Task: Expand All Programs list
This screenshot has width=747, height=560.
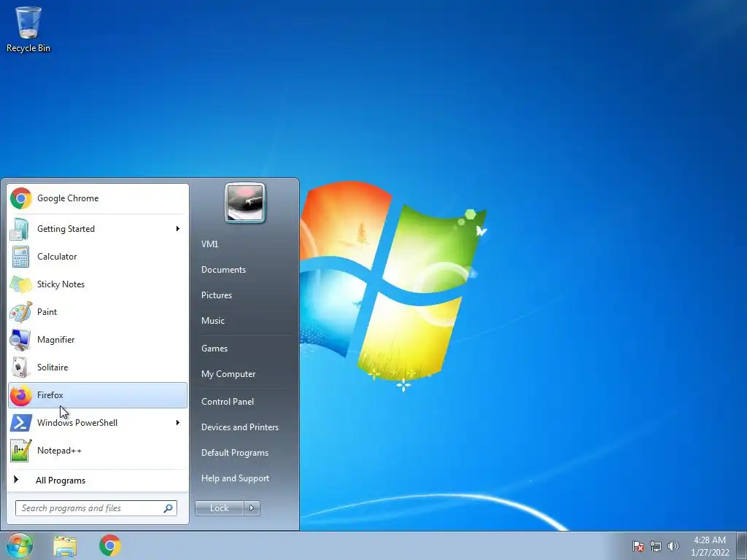Action: [x=98, y=481]
